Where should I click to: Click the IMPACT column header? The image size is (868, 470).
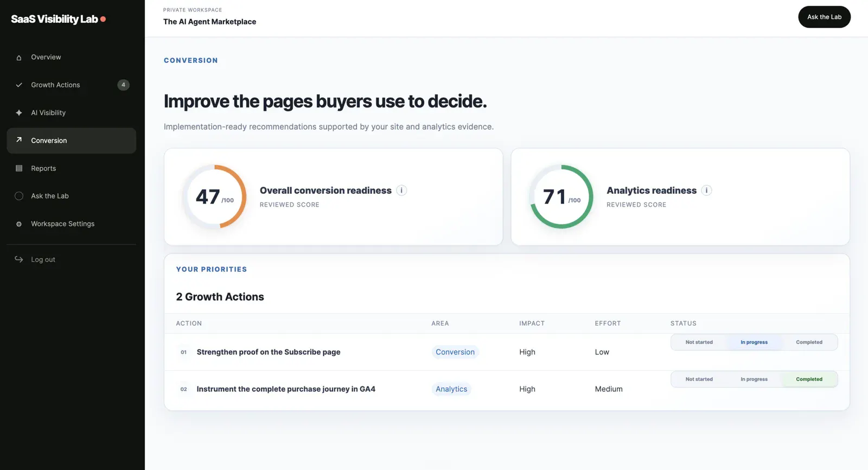pos(532,323)
